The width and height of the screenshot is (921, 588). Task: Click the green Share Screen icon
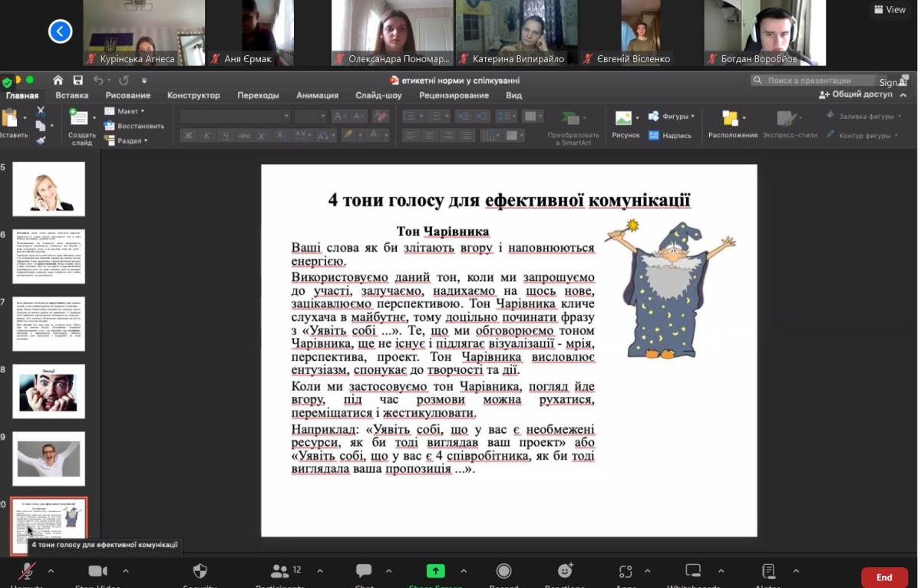[x=436, y=571]
